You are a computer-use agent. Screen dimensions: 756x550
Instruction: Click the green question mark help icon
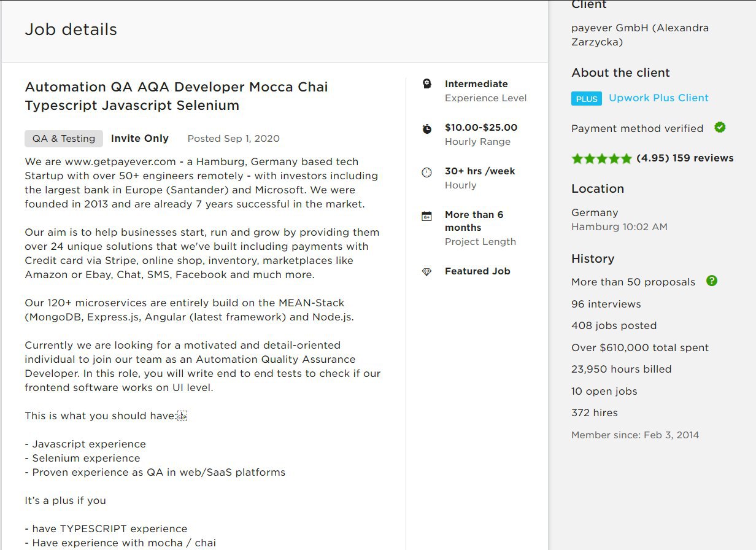[x=711, y=281]
